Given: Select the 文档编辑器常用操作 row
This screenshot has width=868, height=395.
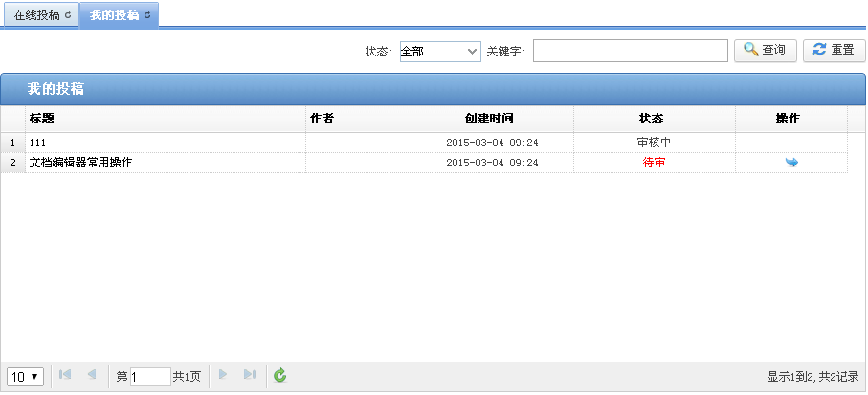Looking at the screenshot, I should tap(165, 163).
